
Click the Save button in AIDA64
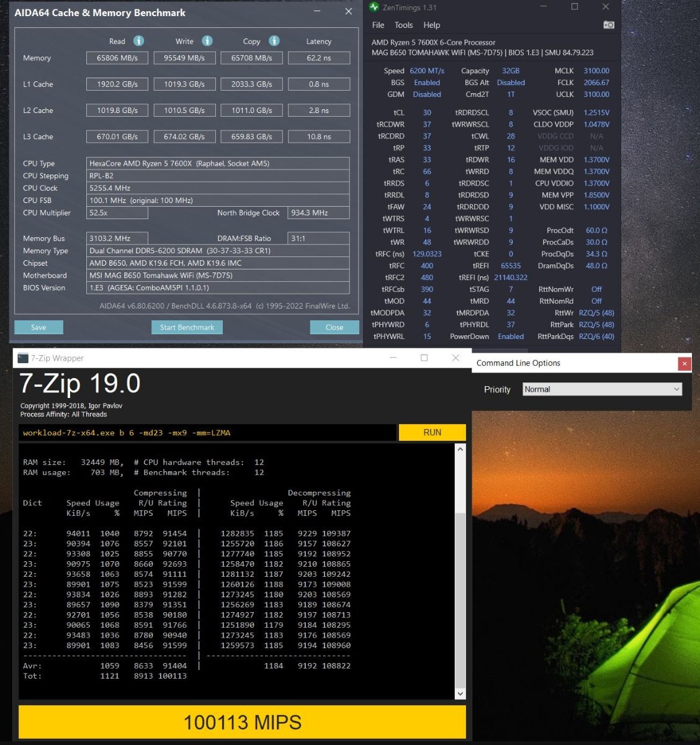(x=38, y=327)
